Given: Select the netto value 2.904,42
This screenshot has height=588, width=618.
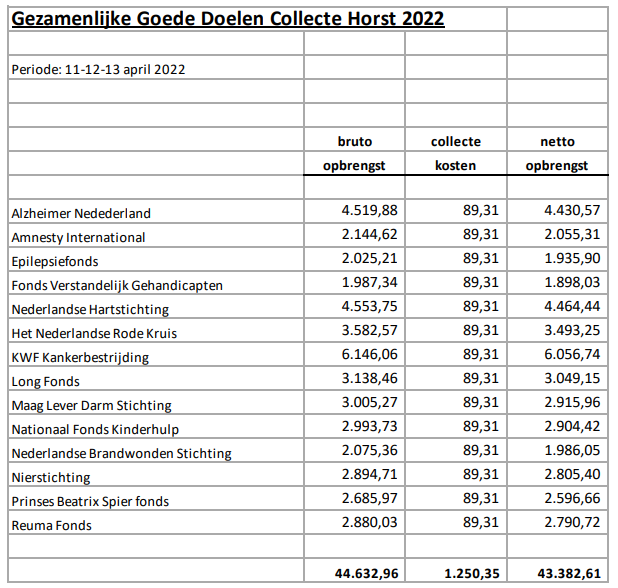Looking at the screenshot, I should click(572, 427).
